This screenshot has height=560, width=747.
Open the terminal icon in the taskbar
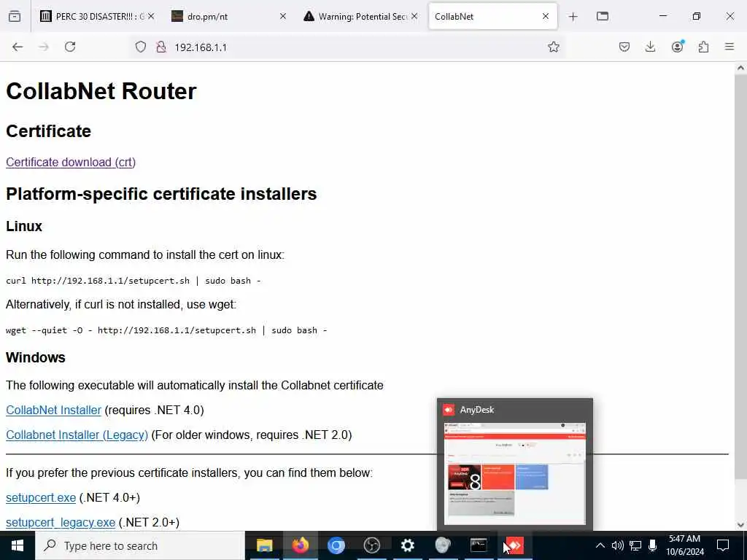click(479, 545)
